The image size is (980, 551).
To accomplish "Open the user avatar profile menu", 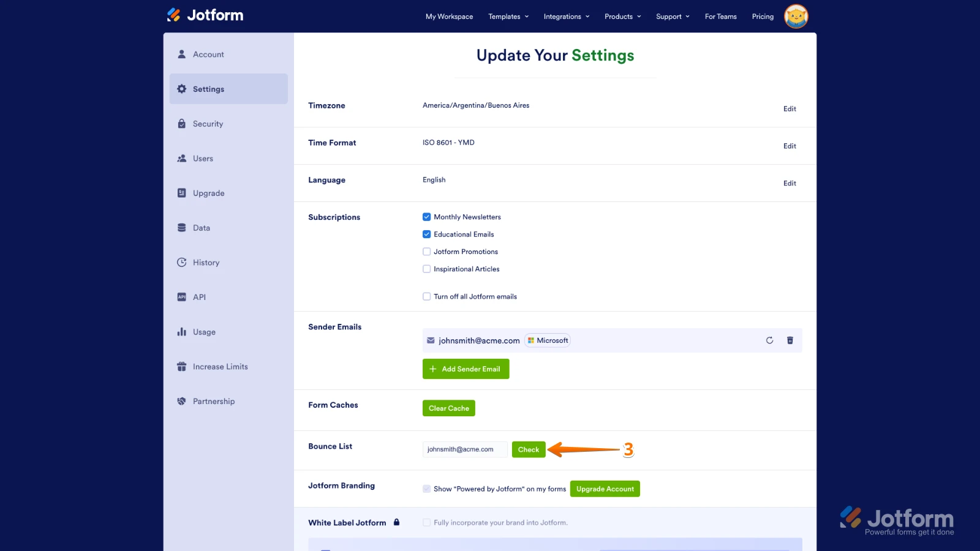I will click(x=796, y=16).
